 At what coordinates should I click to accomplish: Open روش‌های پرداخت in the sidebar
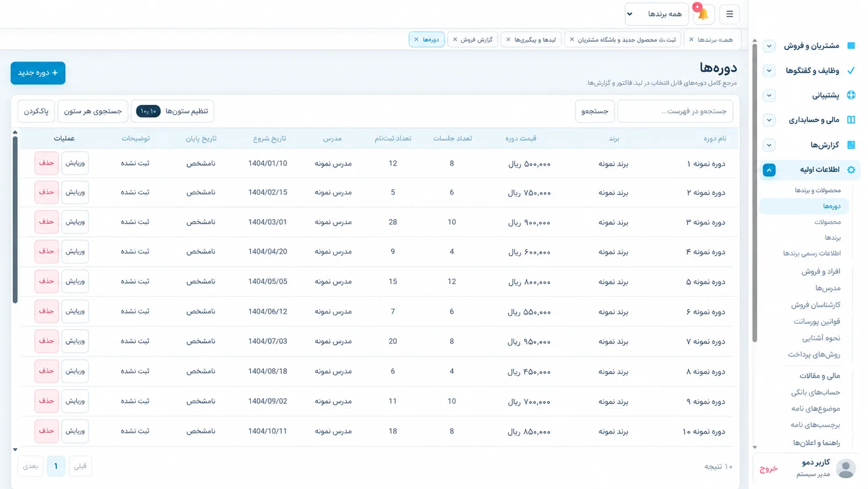814,355
